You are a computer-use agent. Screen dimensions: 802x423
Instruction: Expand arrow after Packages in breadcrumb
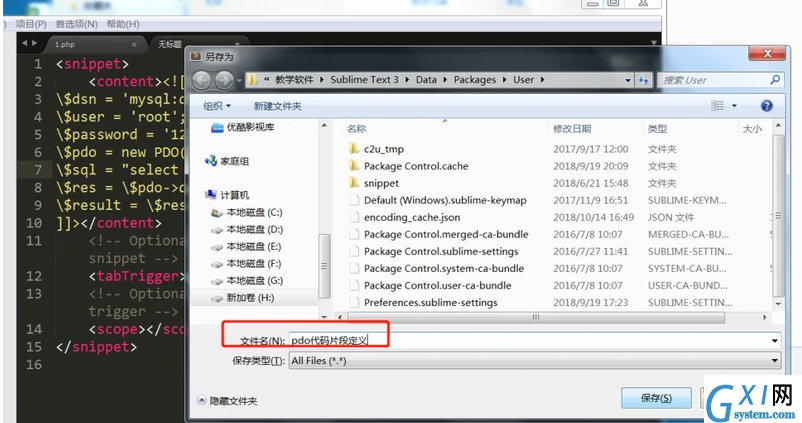pyautogui.click(x=504, y=80)
